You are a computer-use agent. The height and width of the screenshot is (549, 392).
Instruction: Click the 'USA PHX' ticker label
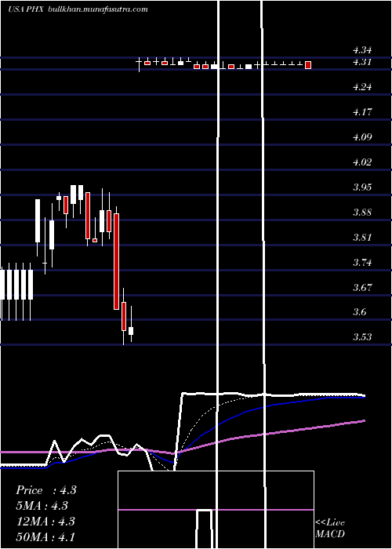(x=26, y=9)
